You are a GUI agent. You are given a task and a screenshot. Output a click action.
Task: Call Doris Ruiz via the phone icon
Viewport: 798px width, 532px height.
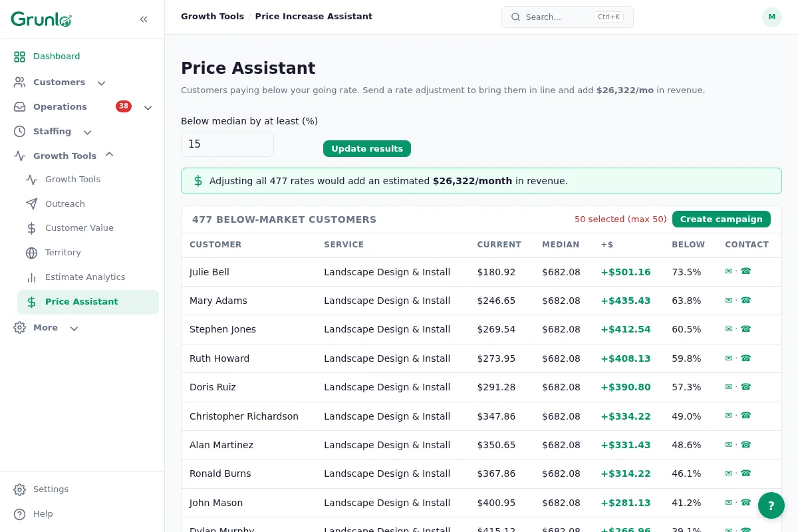746,386
